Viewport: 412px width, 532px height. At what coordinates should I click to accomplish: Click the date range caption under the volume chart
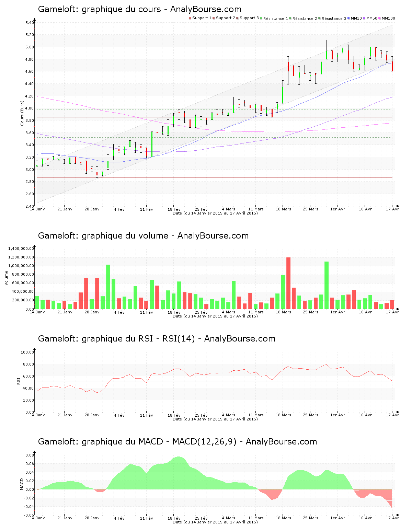click(x=215, y=316)
